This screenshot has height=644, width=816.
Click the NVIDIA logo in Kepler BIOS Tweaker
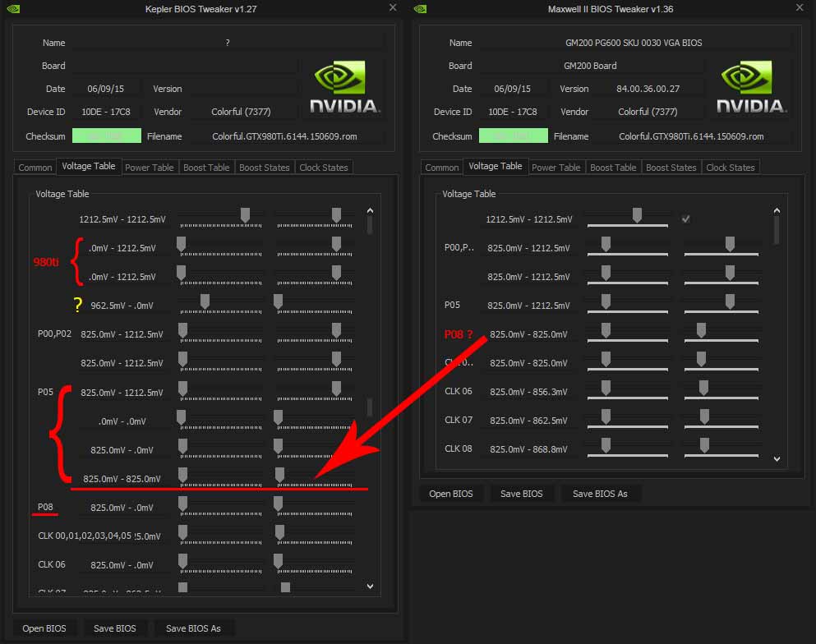[x=344, y=87]
